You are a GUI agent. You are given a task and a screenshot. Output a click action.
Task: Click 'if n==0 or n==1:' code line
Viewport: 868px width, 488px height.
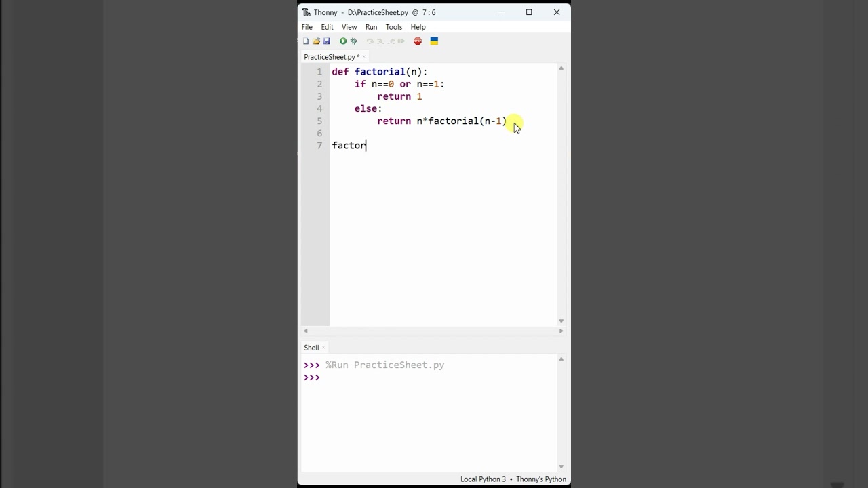pyautogui.click(x=399, y=84)
